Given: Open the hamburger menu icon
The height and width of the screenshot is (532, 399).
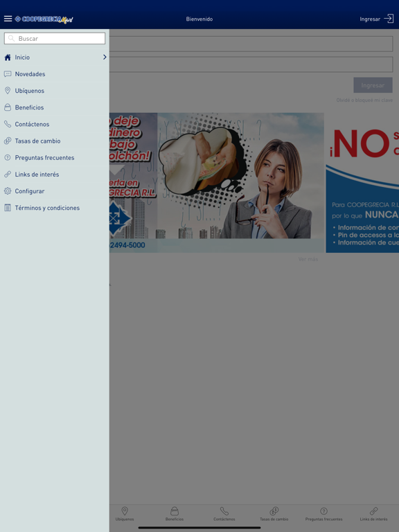Looking at the screenshot, I should coord(8,19).
